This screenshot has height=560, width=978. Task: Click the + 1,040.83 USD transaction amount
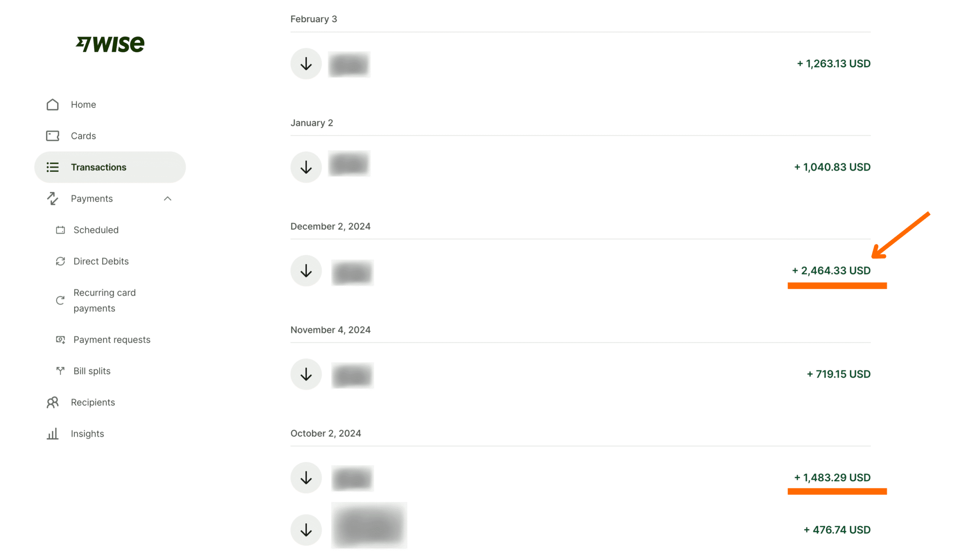pyautogui.click(x=832, y=167)
